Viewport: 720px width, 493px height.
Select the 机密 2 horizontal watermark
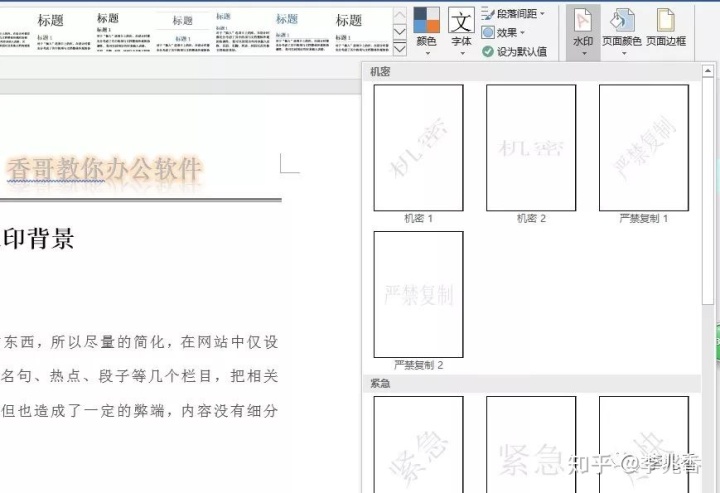click(531, 148)
